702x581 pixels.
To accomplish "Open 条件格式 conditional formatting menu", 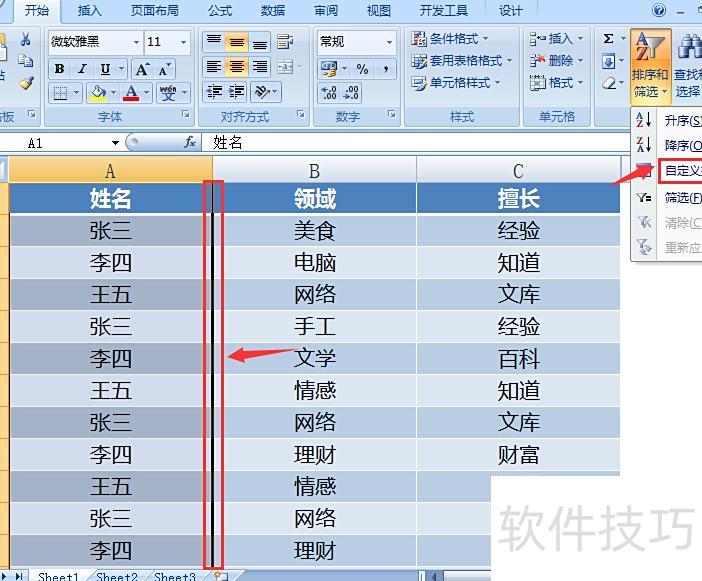I will (x=449, y=39).
